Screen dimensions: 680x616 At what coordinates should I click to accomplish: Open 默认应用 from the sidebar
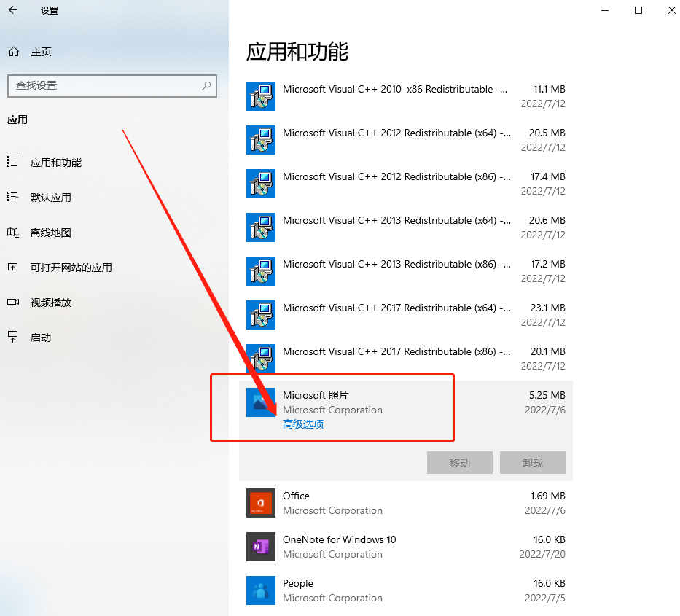tap(52, 197)
